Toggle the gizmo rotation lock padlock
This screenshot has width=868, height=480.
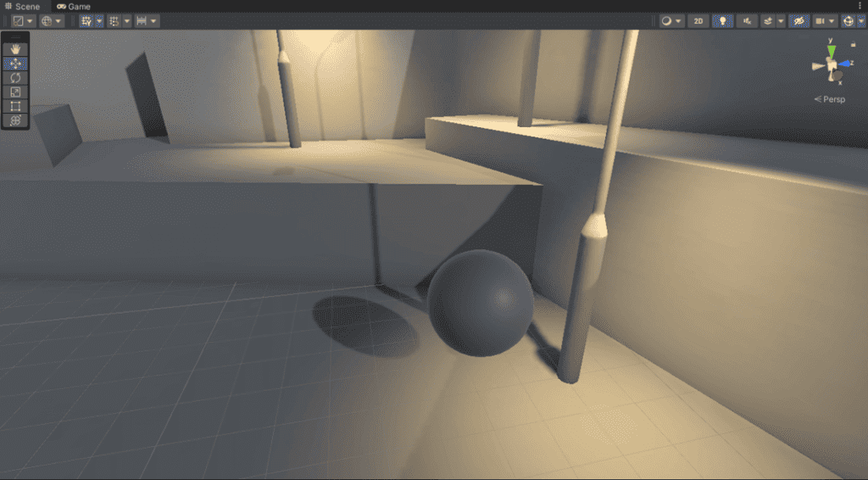pos(853,44)
